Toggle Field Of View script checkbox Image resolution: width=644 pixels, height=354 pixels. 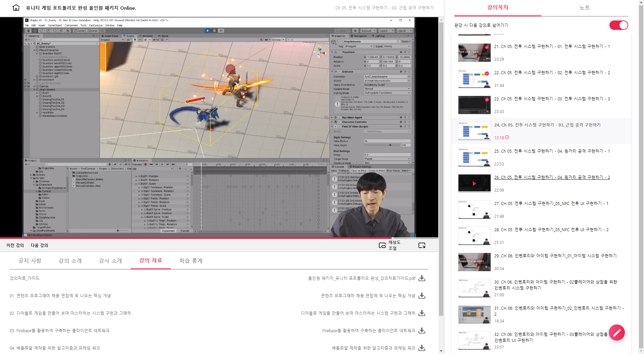click(339, 127)
